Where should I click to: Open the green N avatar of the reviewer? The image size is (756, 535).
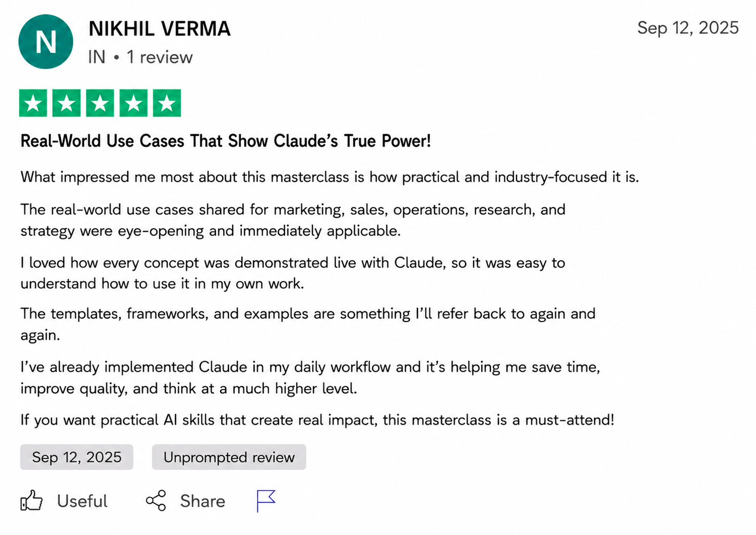pyautogui.click(x=46, y=42)
